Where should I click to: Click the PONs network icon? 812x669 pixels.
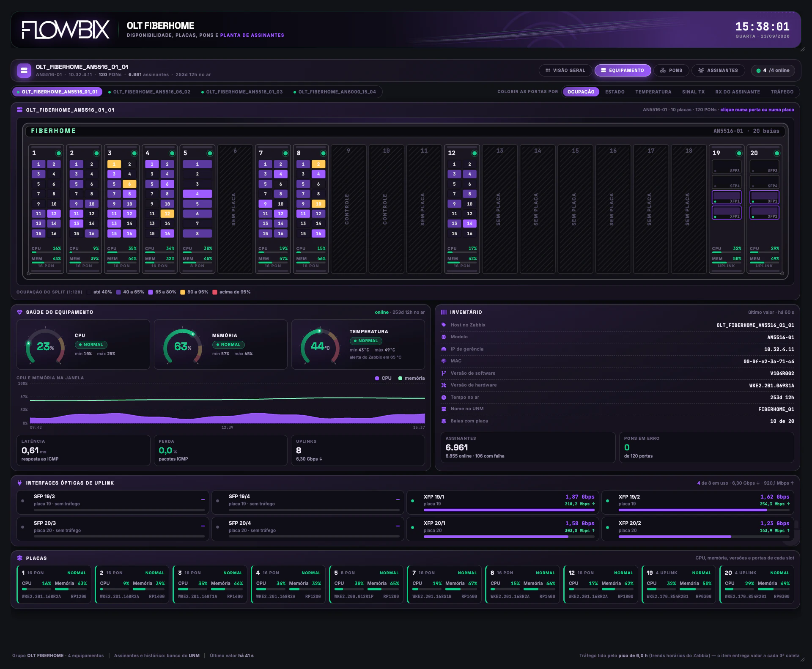(x=663, y=71)
